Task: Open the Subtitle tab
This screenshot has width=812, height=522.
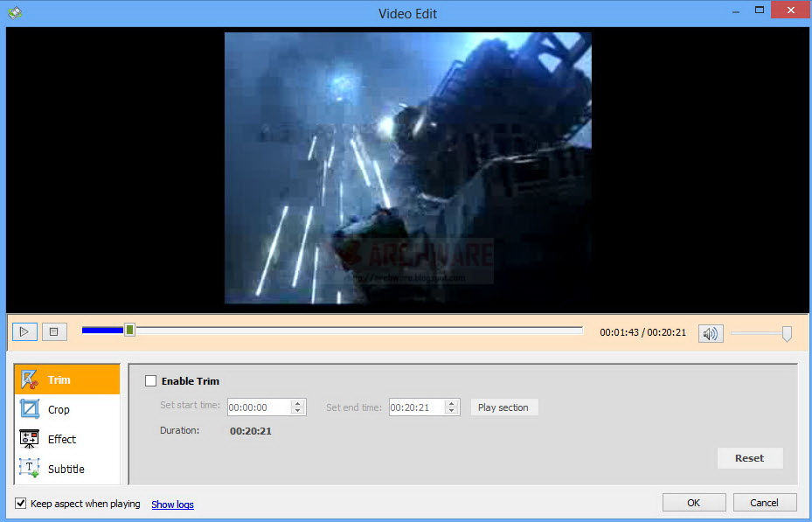Action: tap(67, 469)
